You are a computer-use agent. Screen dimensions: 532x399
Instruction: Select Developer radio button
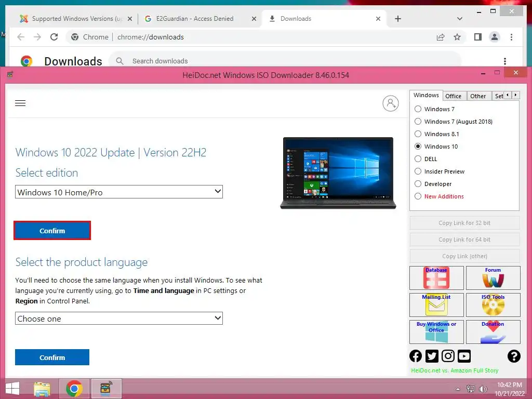coord(418,184)
